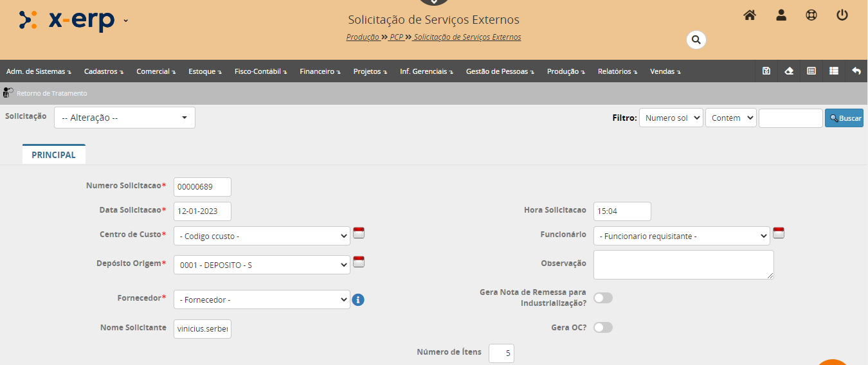Click the power logout icon
The height and width of the screenshot is (365, 868).
point(842,15)
